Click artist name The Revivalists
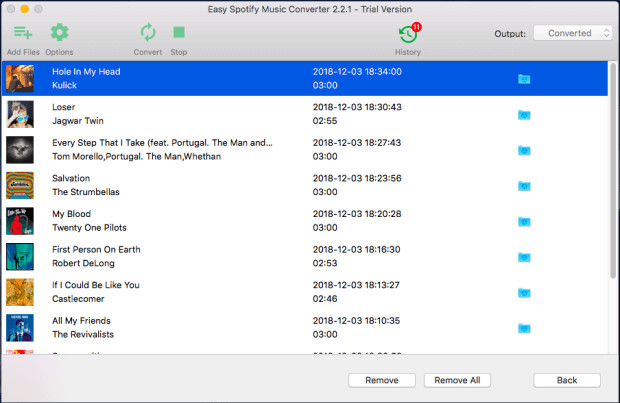Screen dimensions: 620x403 point(83,335)
